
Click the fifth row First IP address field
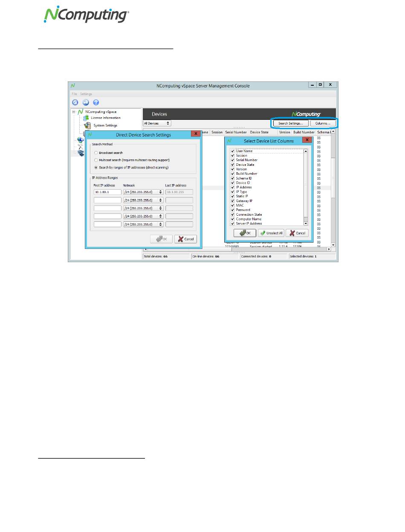[107, 224]
